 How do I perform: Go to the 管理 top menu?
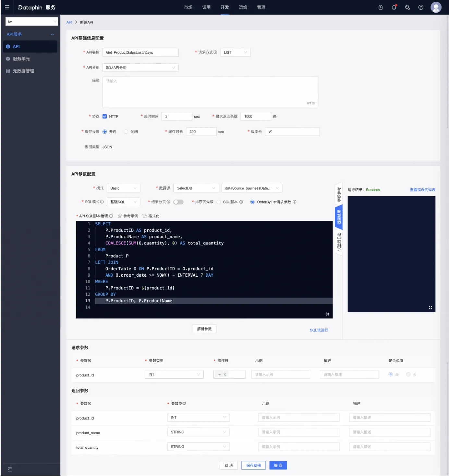click(261, 7)
